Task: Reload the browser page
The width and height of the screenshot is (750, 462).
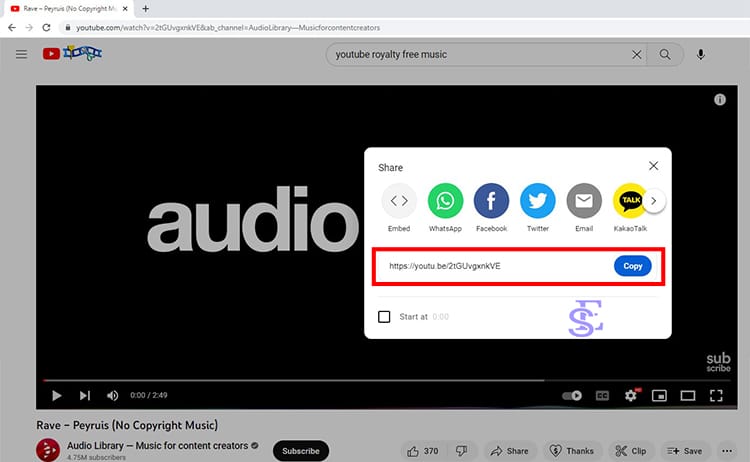Action: pyautogui.click(x=46, y=28)
